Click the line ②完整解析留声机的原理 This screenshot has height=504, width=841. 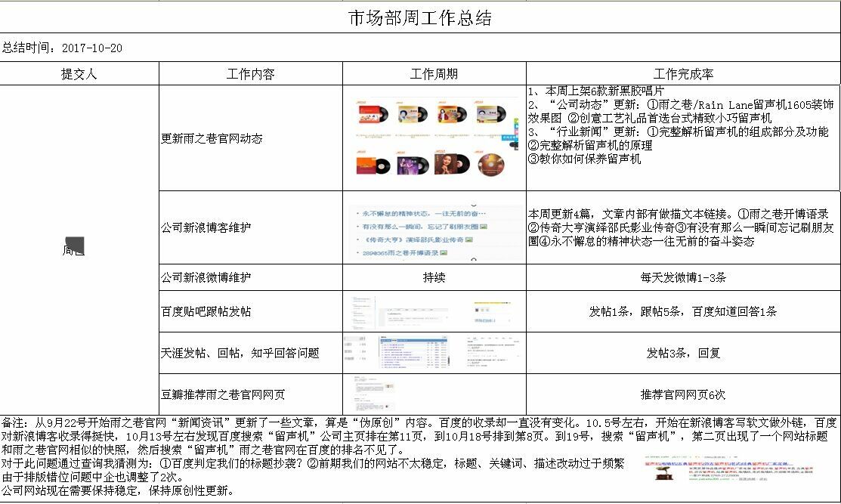(x=590, y=145)
